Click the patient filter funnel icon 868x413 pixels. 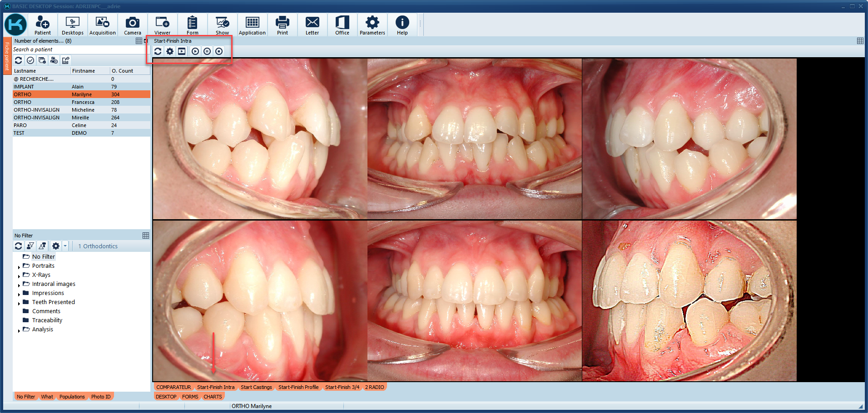(x=30, y=246)
